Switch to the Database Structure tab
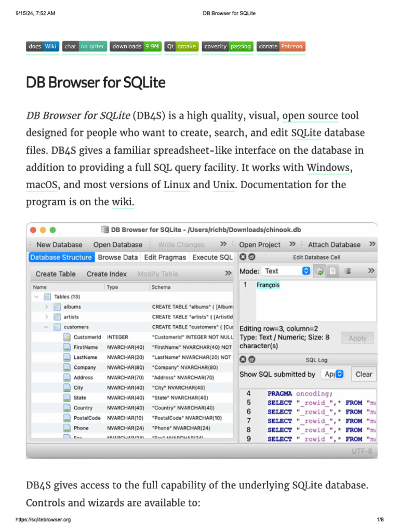Image resolution: width=399 pixels, height=532 pixels. coord(61,258)
